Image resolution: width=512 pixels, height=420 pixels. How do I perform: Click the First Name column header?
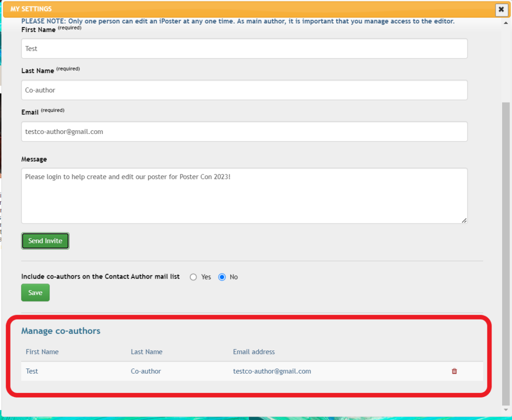[42, 351]
